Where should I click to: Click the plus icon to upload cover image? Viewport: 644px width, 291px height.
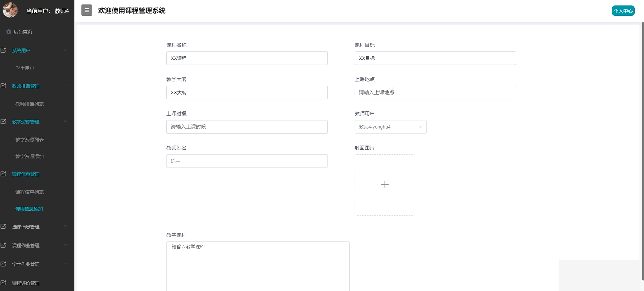(385, 185)
